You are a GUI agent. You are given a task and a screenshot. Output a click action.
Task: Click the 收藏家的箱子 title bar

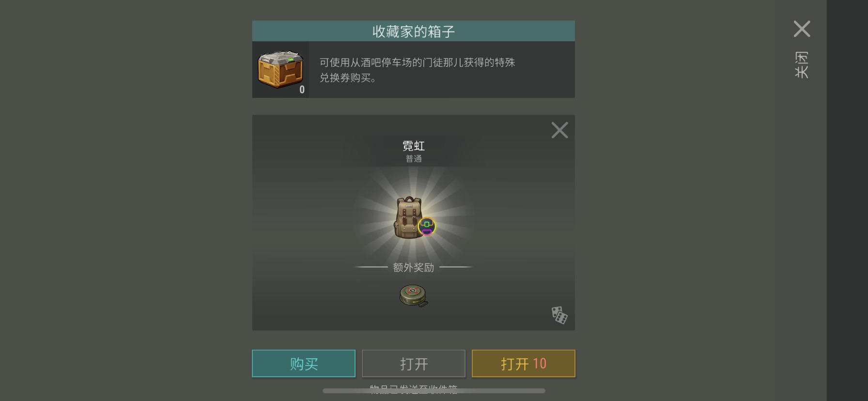tap(414, 31)
